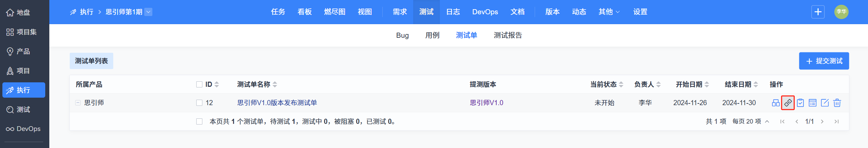The image size is (868, 148).
Task: Open the 李华 user avatar
Action: (841, 12)
